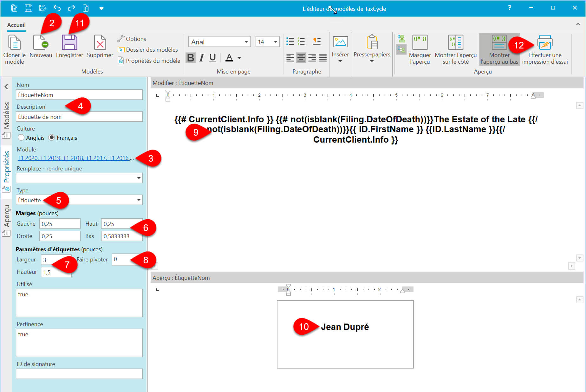
Task: Switch to the Modèles side tab
Action: click(6, 120)
